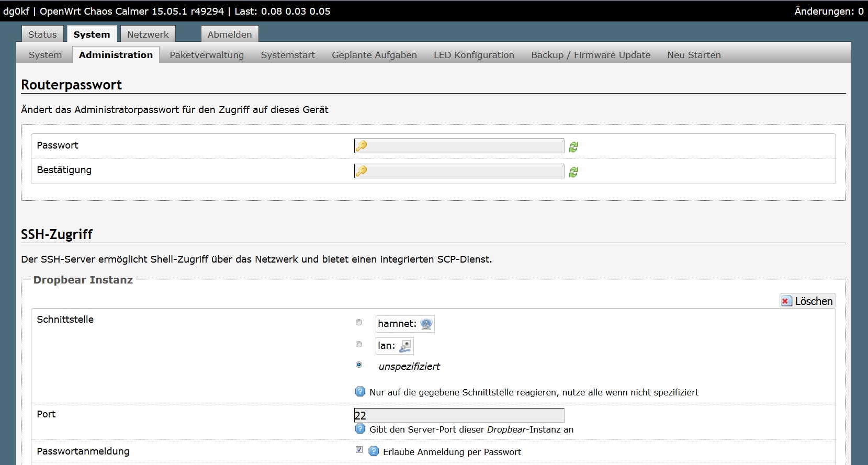The image size is (868, 465).
Task: Select the unspezifiziert radio button
Action: [359, 365]
